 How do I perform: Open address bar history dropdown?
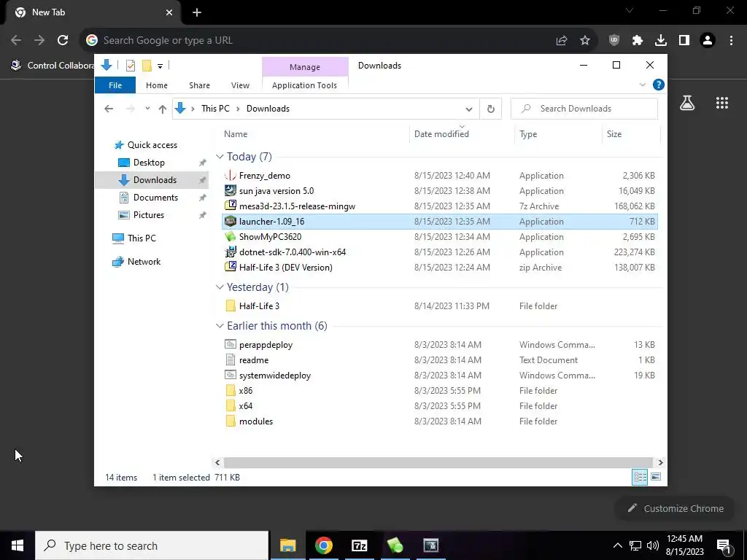tap(469, 109)
